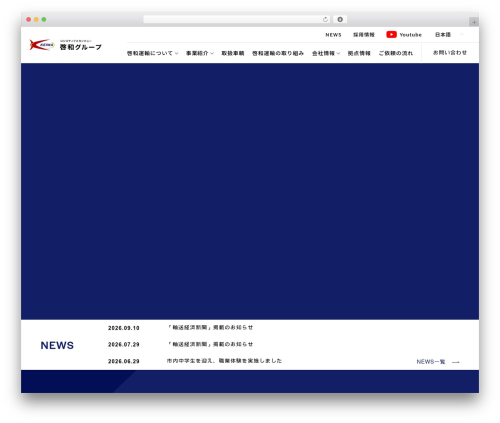Screen dimensions: 500x423
Task: Open a new tab with plus icon
Action: tap(474, 22)
